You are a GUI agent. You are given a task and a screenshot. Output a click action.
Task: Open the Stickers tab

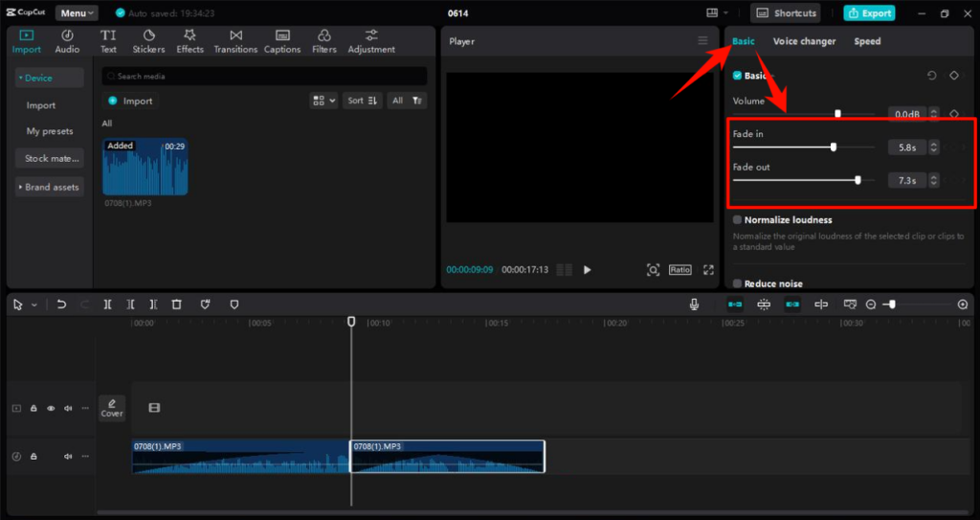148,41
